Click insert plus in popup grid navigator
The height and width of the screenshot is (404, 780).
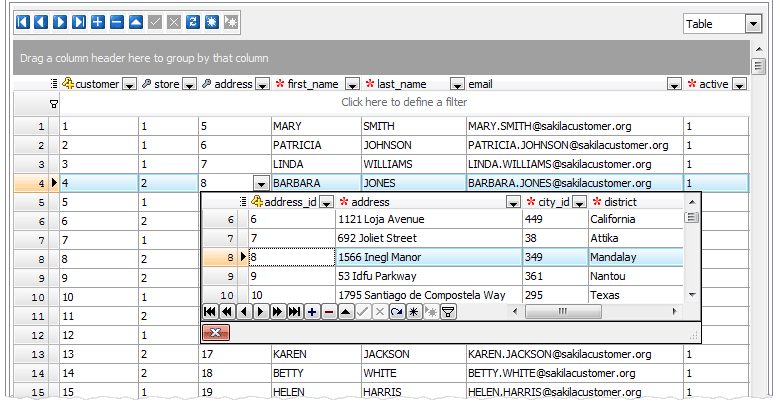click(312, 312)
